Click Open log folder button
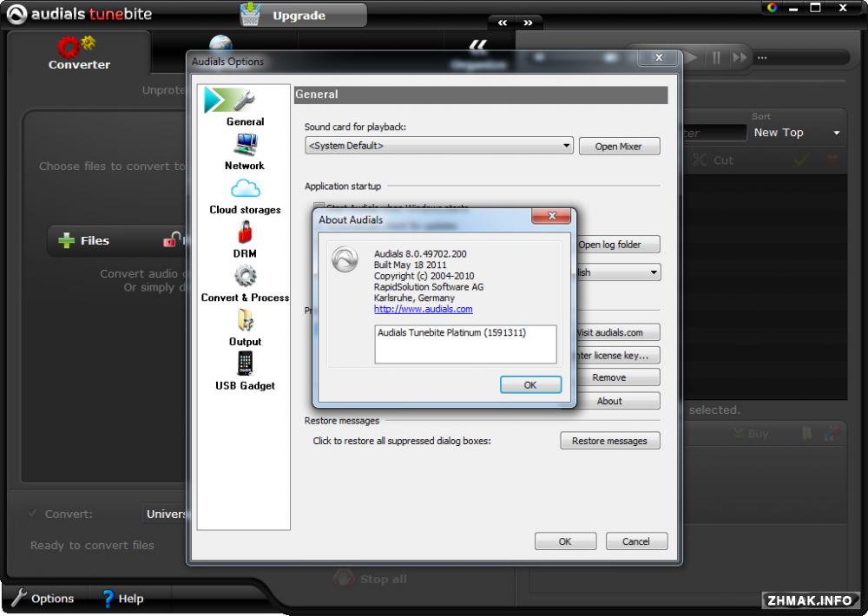This screenshot has width=868, height=616. coord(616,244)
